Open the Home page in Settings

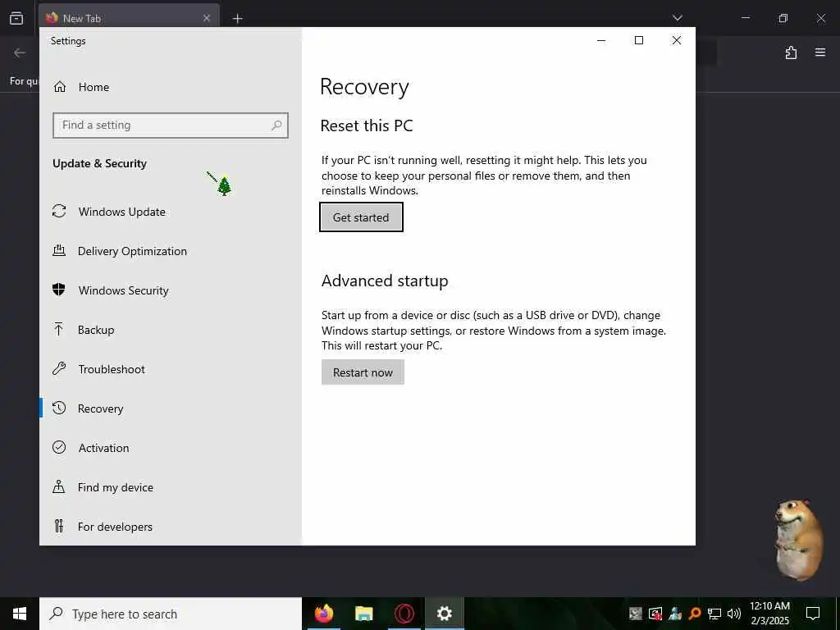click(x=81, y=87)
